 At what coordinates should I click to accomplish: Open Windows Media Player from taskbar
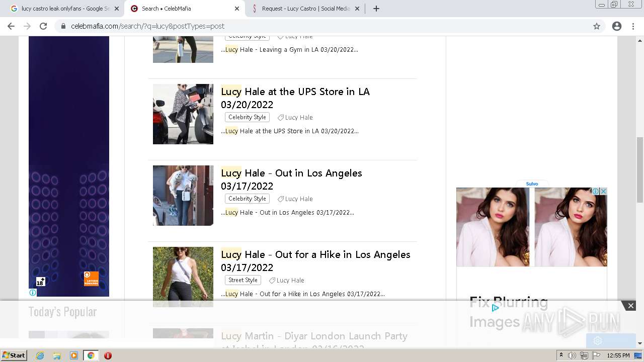pyautogui.click(x=74, y=355)
